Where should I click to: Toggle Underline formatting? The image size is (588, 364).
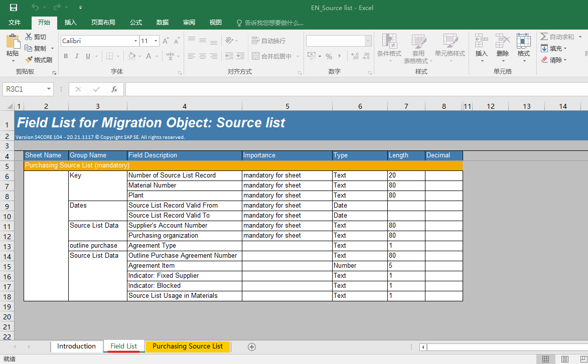pyautogui.click(x=88, y=56)
